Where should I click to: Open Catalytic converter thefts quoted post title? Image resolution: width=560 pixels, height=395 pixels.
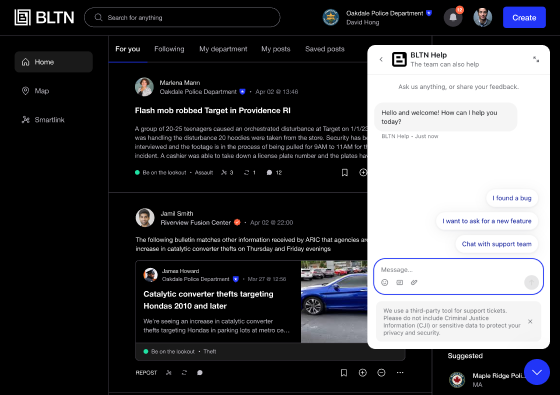(x=209, y=300)
